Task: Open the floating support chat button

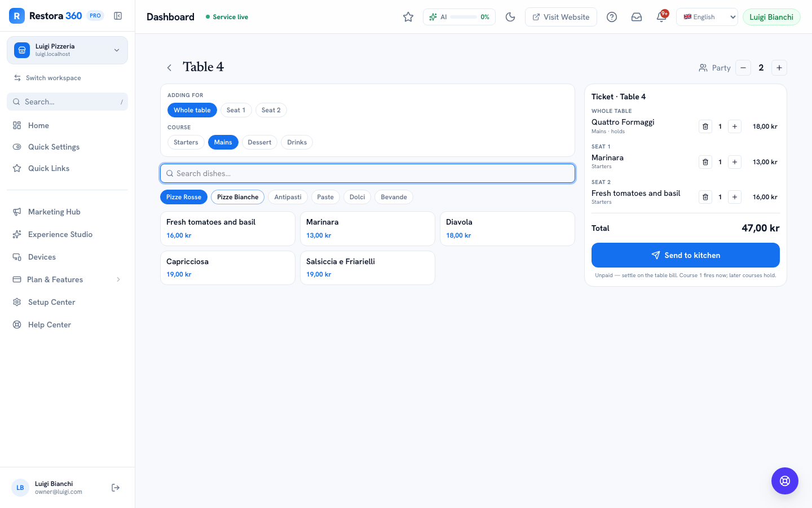Action: click(x=785, y=481)
